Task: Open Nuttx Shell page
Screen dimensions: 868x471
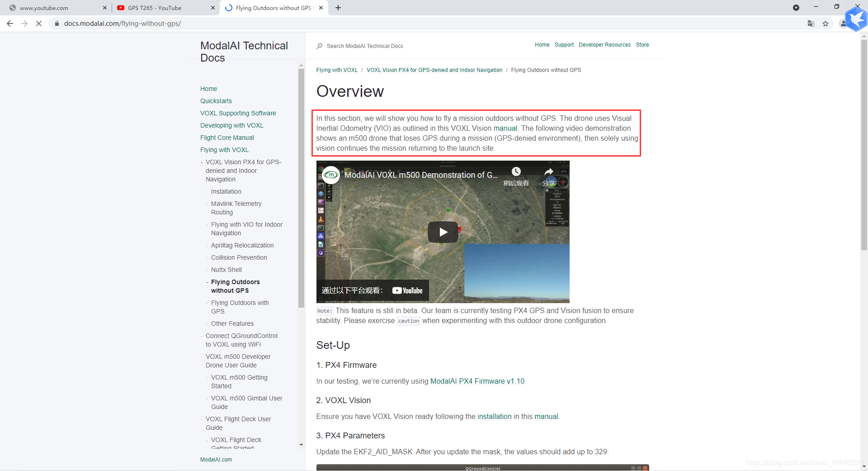Action: tap(226, 270)
